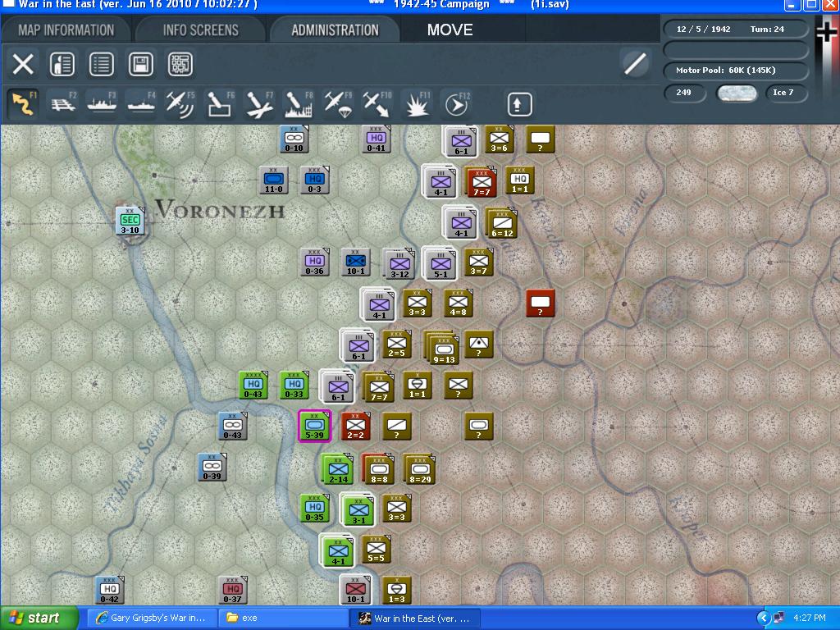This screenshot has height=630, width=840.
Task: Choose bomb airfield mode F7
Action: (x=259, y=103)
